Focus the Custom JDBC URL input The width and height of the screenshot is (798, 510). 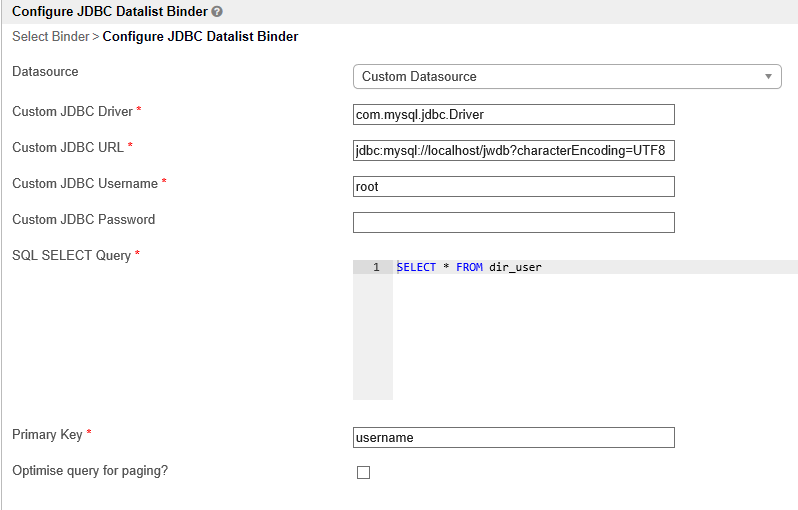tap(514, 151)
